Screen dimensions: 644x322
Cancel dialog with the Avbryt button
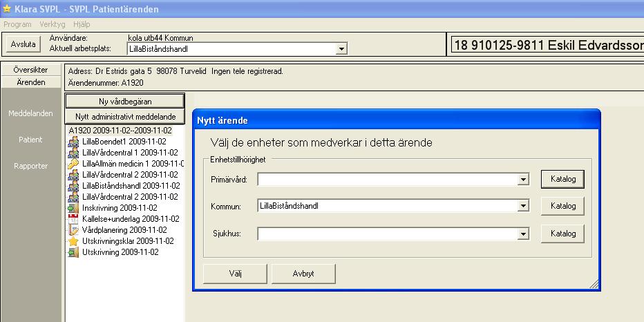[x=303, y=274]
